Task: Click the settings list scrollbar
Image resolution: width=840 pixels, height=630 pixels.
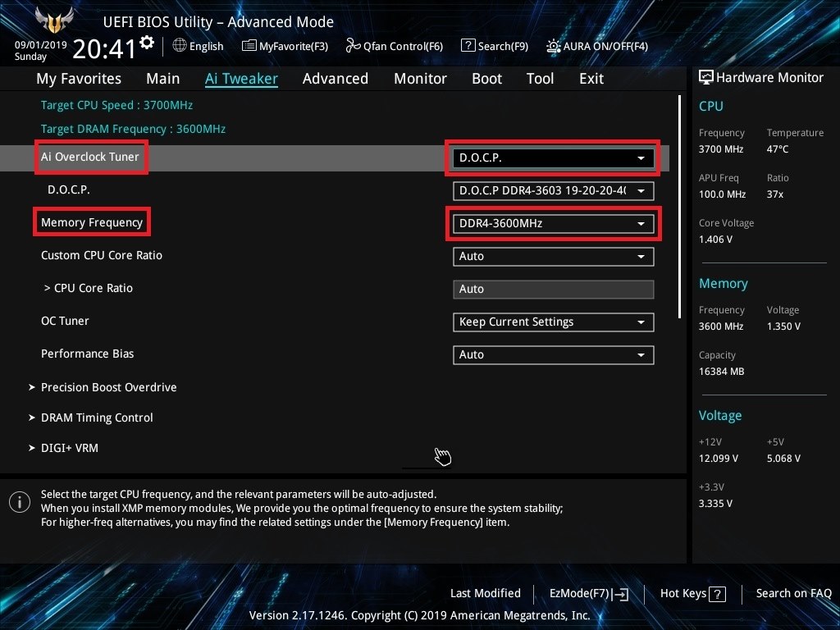Action: [x=679, y=207]
